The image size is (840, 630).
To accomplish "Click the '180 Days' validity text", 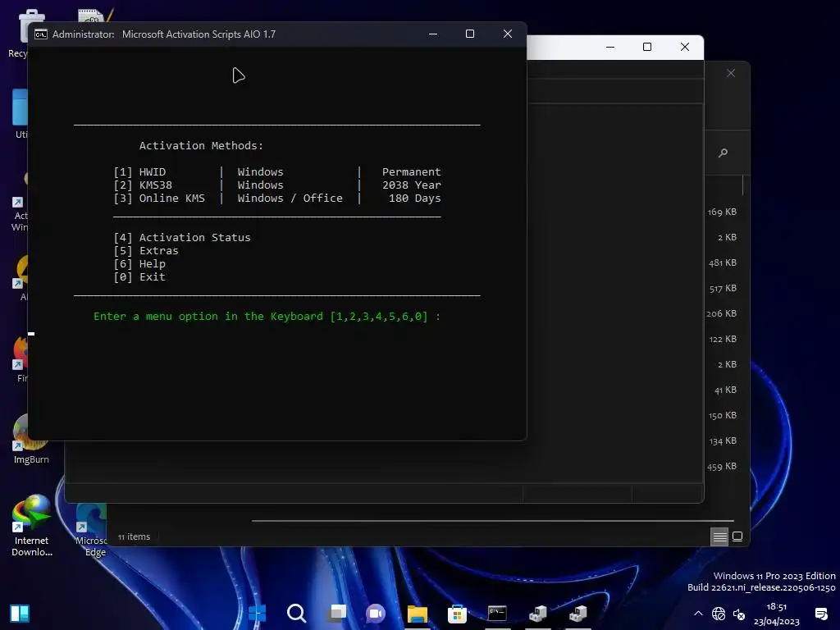I will (x=414, y=199).
